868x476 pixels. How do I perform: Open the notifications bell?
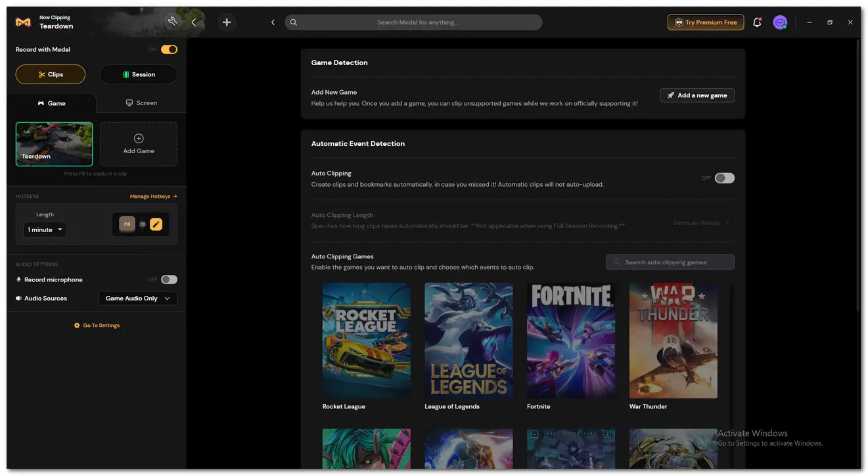757,22
